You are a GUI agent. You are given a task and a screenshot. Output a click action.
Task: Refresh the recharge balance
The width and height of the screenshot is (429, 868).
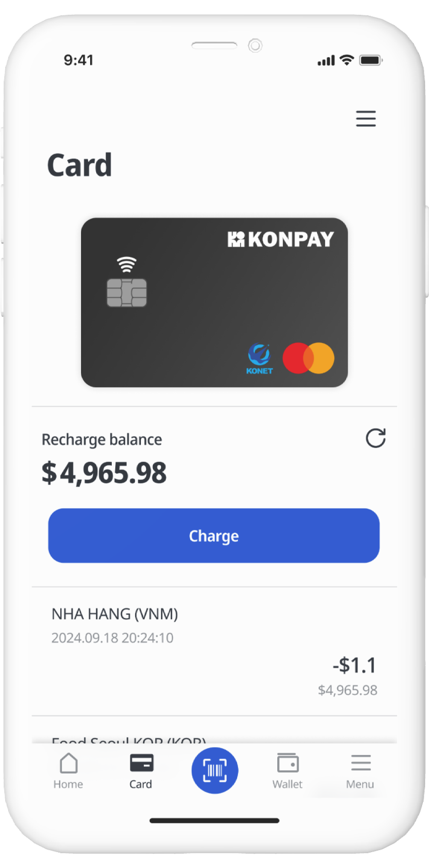tap(376, 438)
